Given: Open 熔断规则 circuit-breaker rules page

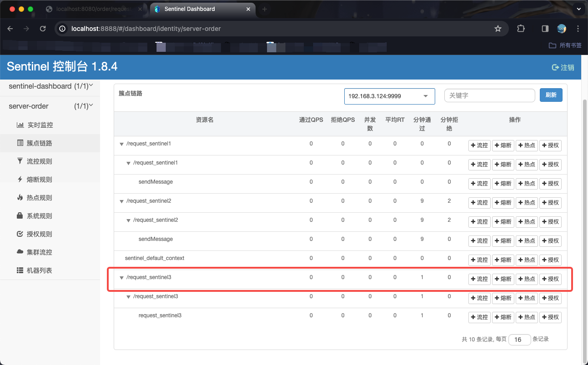Looking at the screenshot, I should coord(35,180).
